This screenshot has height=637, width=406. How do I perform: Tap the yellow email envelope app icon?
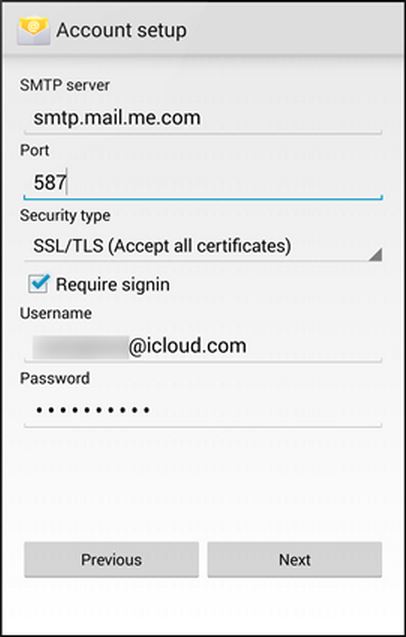pyautogui.click(x=33, y=30)
